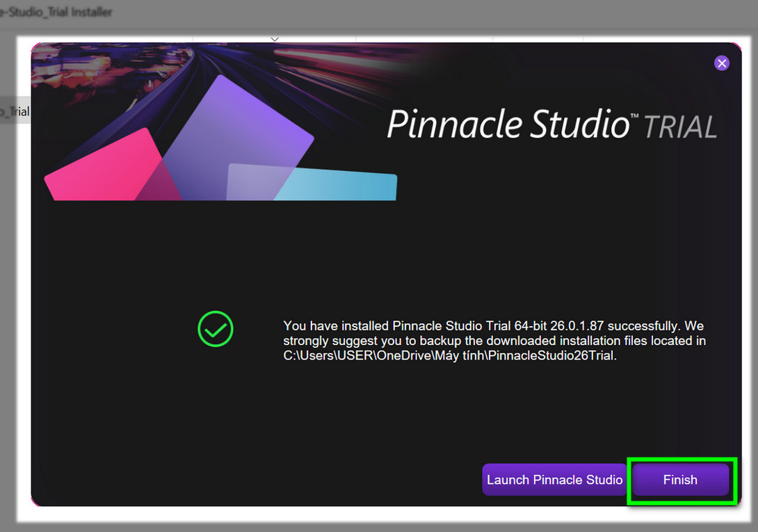Click the green success checkmark icon

pyautogui.click(x=216, y=329)
